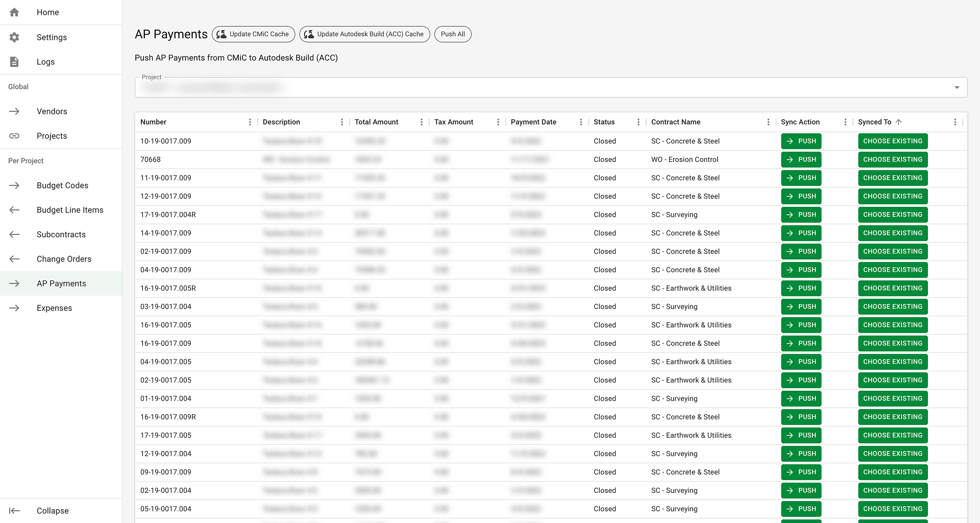Image resolution: width=980 pixels, height=523 pixels.
Task: Open the Subcontracts section
Action: point(61,234)
